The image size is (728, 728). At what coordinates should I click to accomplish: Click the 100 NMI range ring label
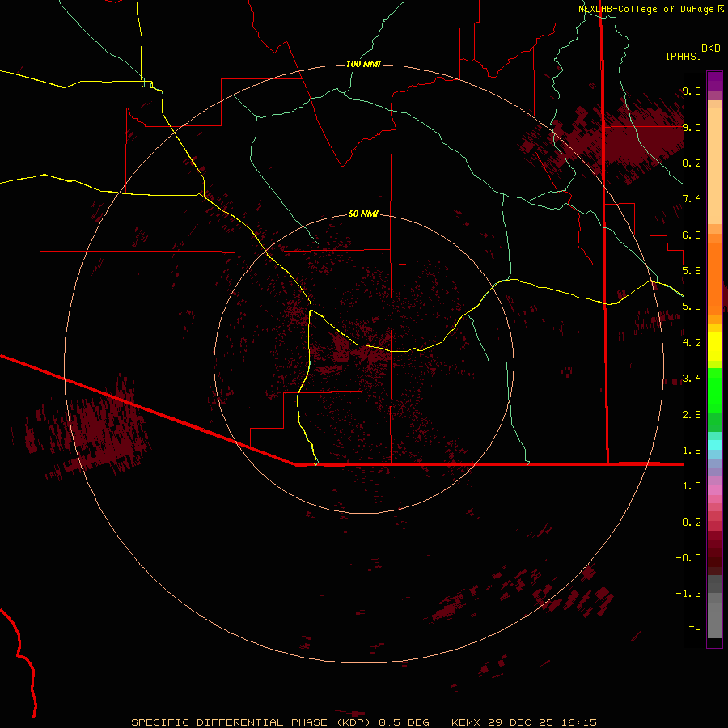(363, 64)
